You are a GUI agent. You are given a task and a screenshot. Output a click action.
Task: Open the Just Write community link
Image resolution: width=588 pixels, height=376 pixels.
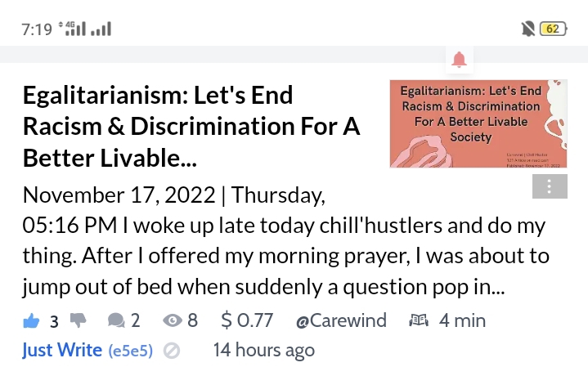click(62, 350)
